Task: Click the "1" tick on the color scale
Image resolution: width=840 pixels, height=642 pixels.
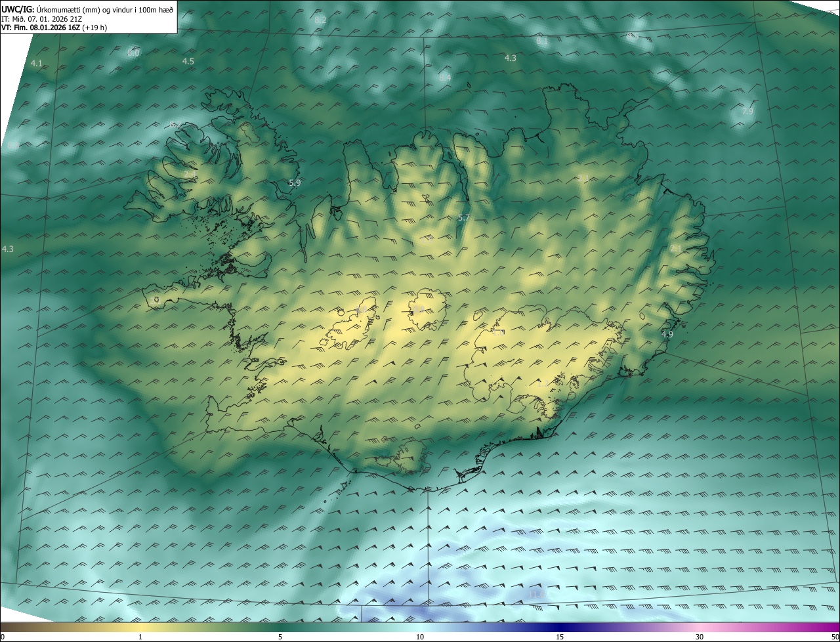Action: (x=140, y=637)
